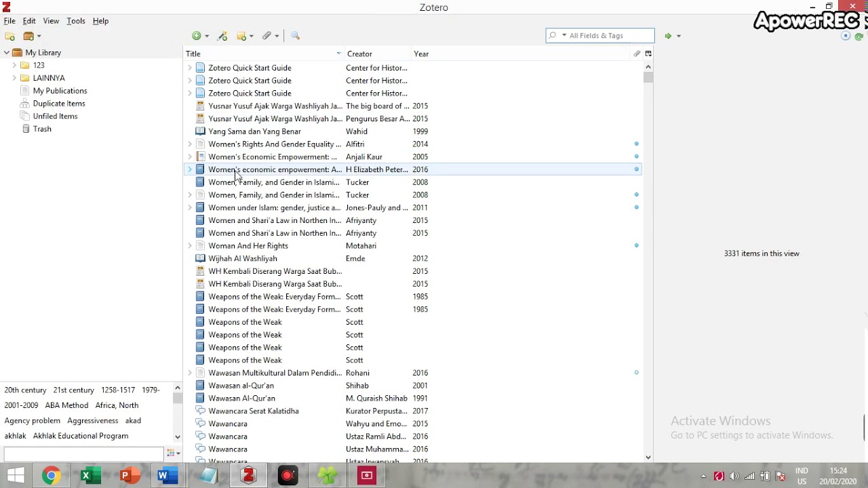Select Wijhah Al Washliyah item row
Viewport: 868px width, 488px height.
click(x=412, y=259)
